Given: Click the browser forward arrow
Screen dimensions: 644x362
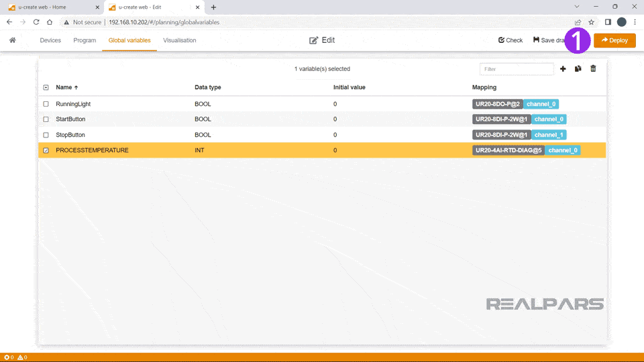Looking at the screenshot, I should click(x=23, y=22).
